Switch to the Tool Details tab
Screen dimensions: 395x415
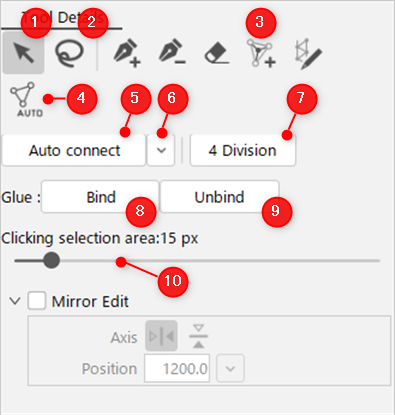(62, 18)
